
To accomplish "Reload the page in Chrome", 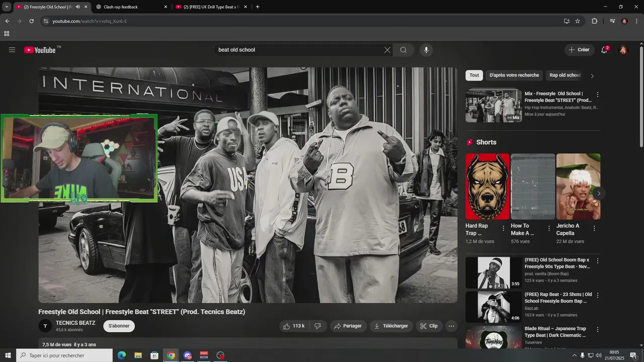I will 31,21.
